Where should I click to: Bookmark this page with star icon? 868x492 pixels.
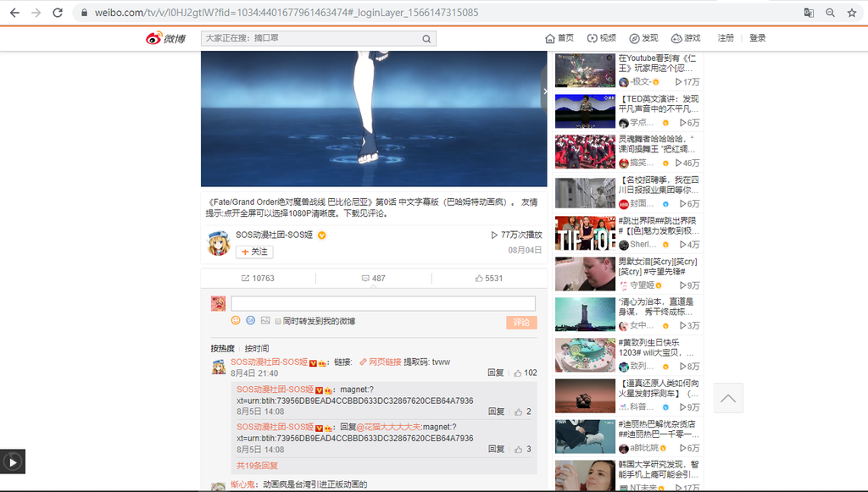coord(852,13)
